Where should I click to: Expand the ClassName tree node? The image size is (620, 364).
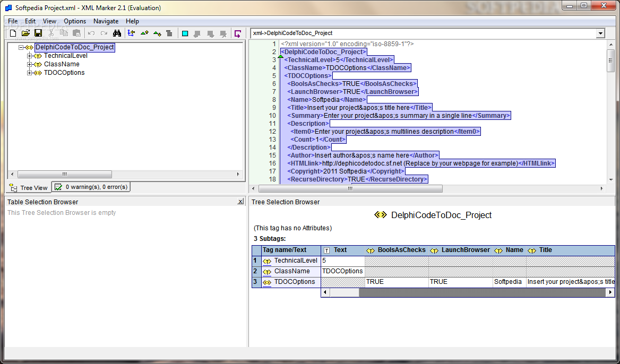click(29, 64)
